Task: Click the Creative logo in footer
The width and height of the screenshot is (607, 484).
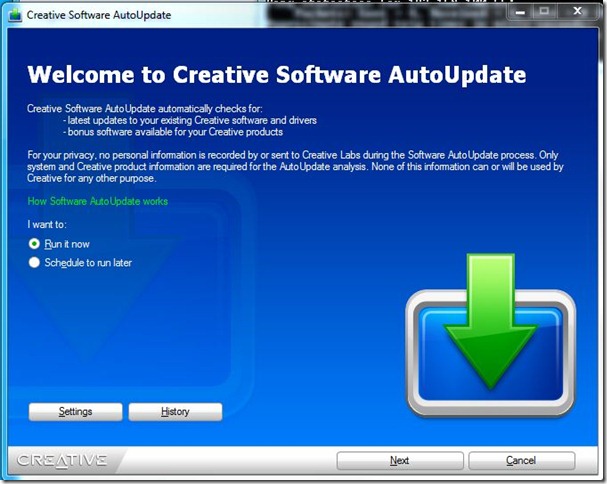Action: tap(62, 460)
